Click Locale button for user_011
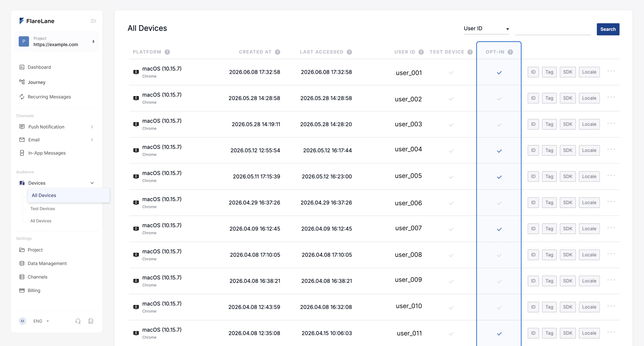The width and height of the screenshot is (644, 346). tap(589, 333)
